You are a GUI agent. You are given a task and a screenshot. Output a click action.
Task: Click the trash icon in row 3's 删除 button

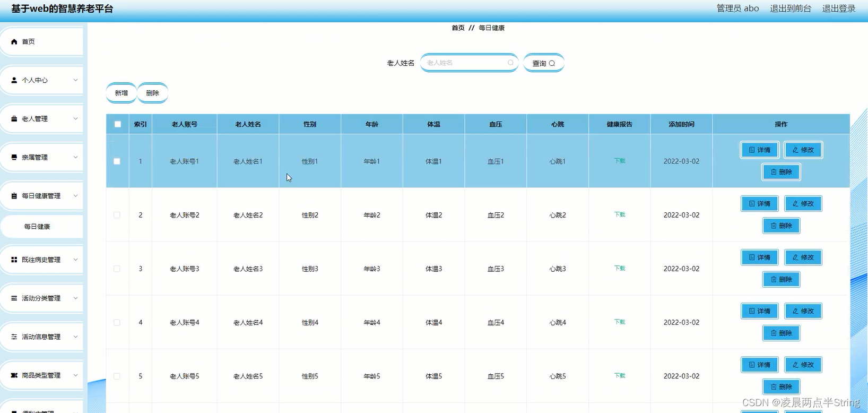[774, 279]
